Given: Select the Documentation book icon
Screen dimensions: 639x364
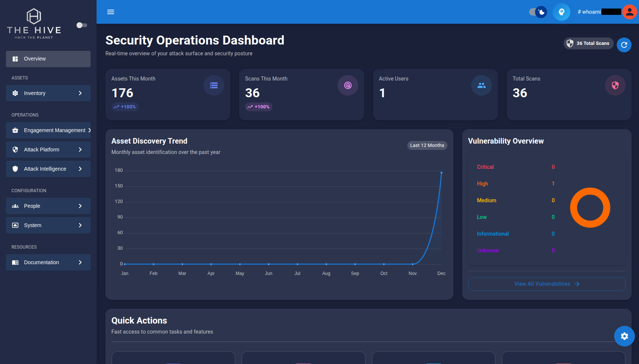Looking at the screenshot, I should tap(15, 262).
